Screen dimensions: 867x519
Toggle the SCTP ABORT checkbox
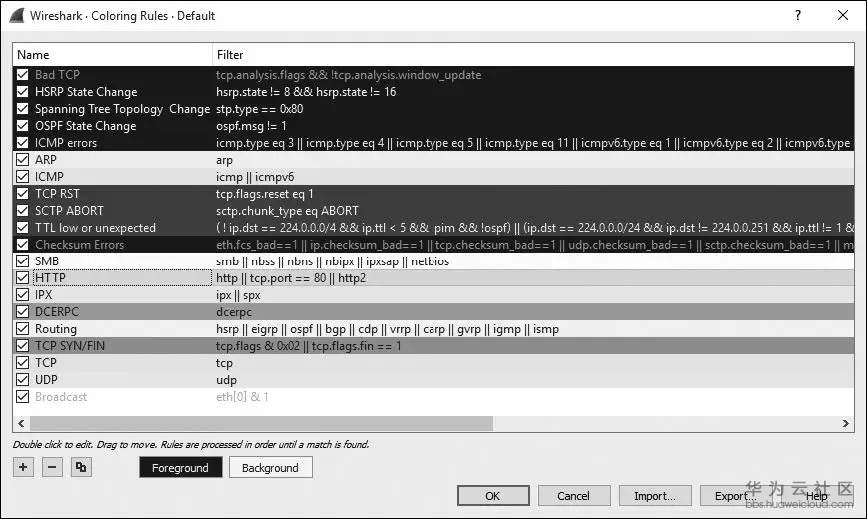coord(23,211)
